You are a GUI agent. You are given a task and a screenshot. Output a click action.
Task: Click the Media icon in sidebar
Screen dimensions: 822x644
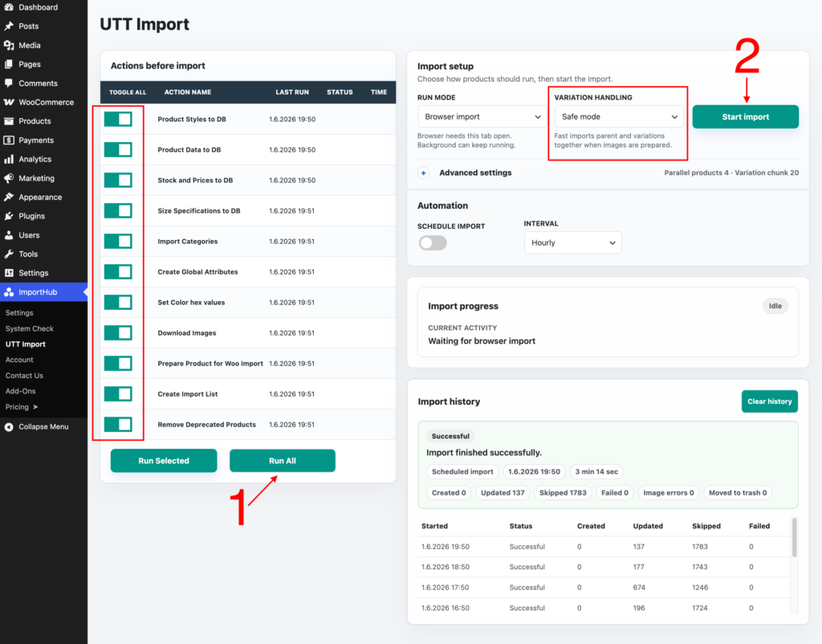pyautogui.click(x=9, y=45)
